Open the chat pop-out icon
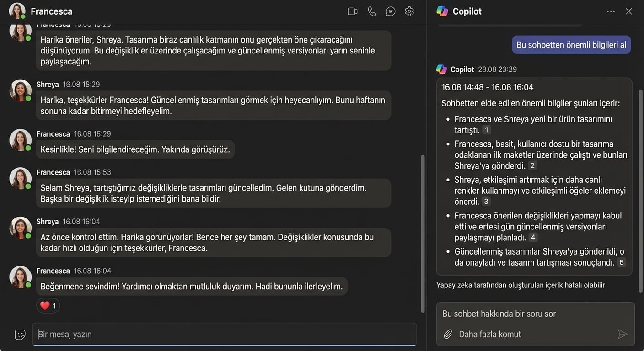The image size is (644, 351). pyautogui.click(x=390, y=11)
